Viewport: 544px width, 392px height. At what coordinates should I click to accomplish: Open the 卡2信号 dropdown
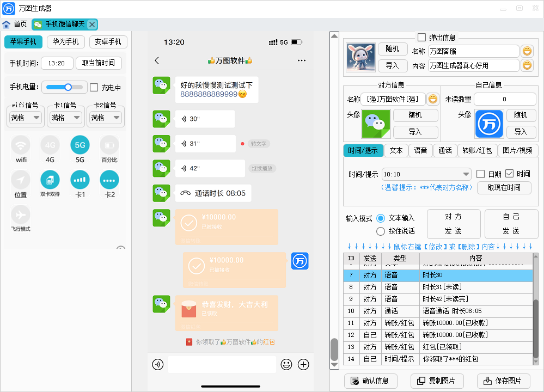tap(106, 118)
